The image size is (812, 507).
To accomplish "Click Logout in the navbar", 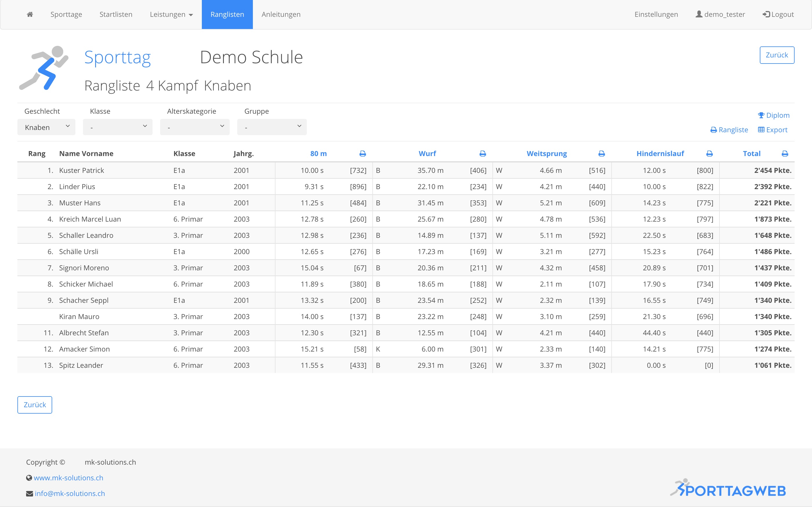I will [x=778, y=15].
